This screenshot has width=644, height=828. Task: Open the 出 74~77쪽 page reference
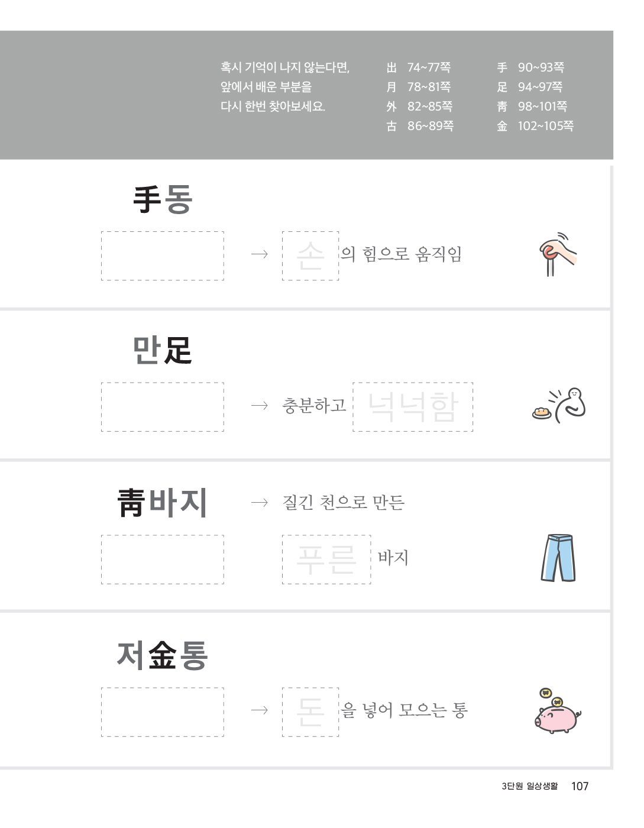pyautogui.click(x=419, y=67)
